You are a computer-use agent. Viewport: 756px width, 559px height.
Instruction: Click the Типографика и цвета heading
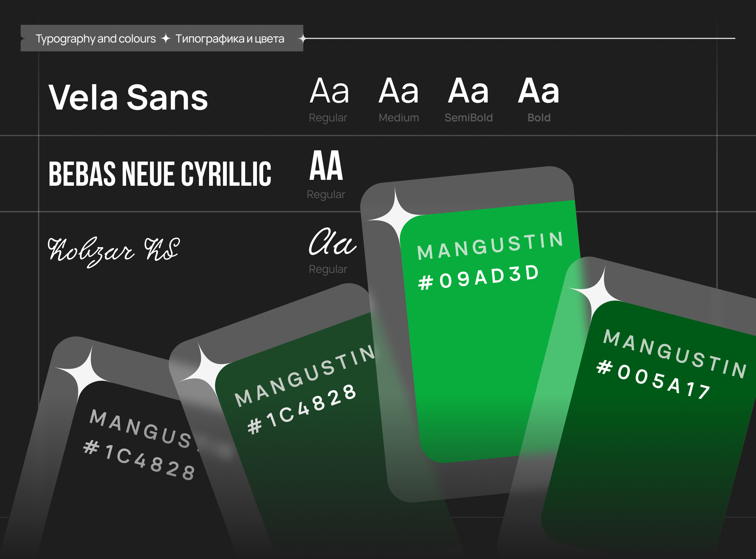[230, 39]
